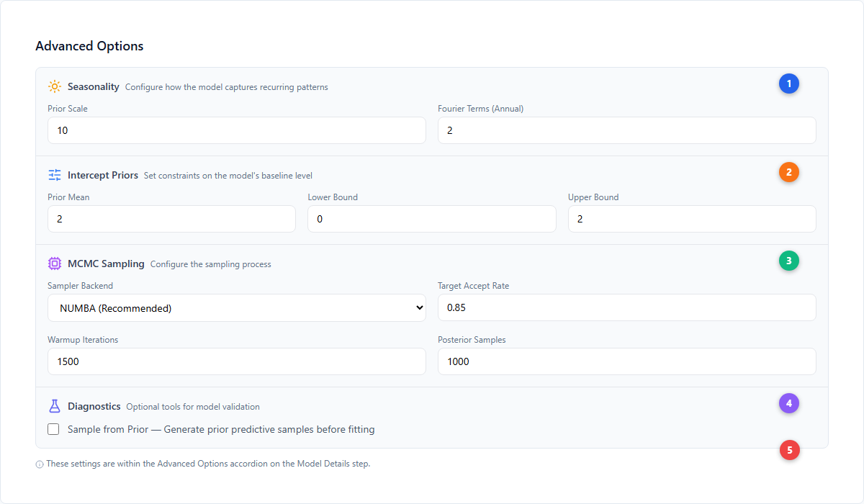Click the "Diagnostics" section title
This screenshot has width=864, height=504.
tap(94, 406)
